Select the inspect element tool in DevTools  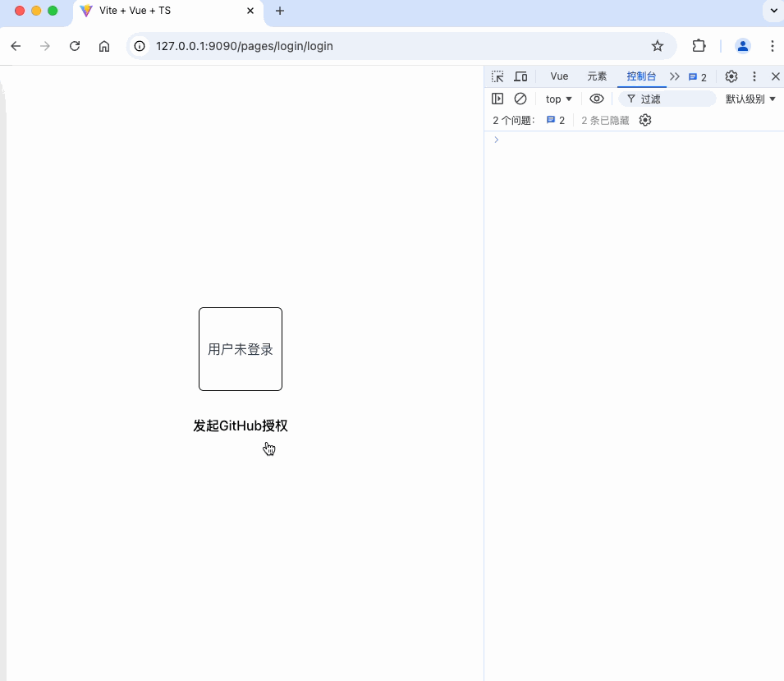[497, 76]
